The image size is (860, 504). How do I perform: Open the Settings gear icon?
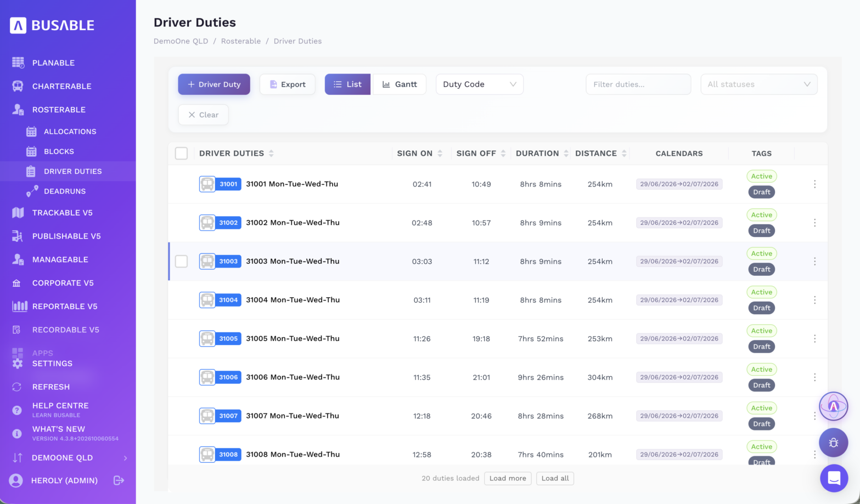click(x=18, y=363)
